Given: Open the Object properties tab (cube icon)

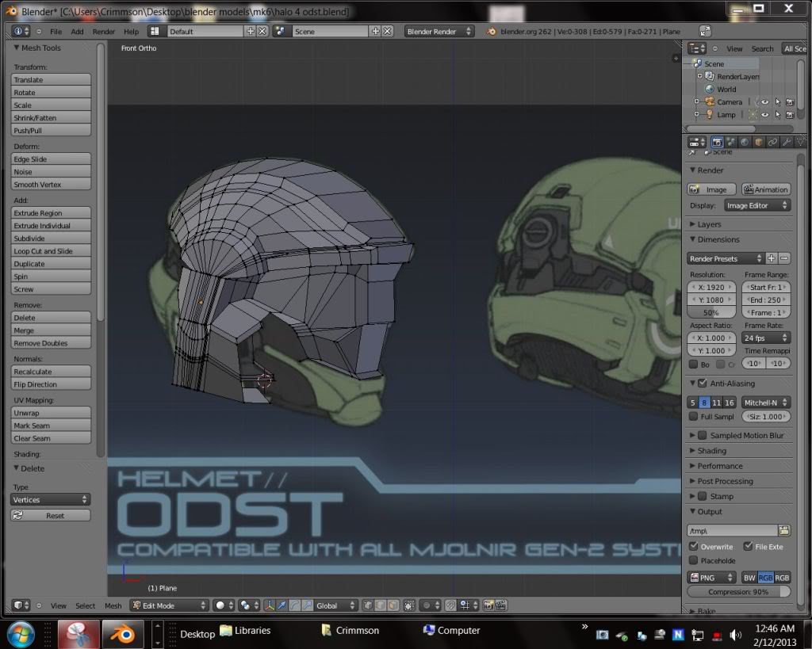Looking at the screenshot, I should [x=759, y=142].
